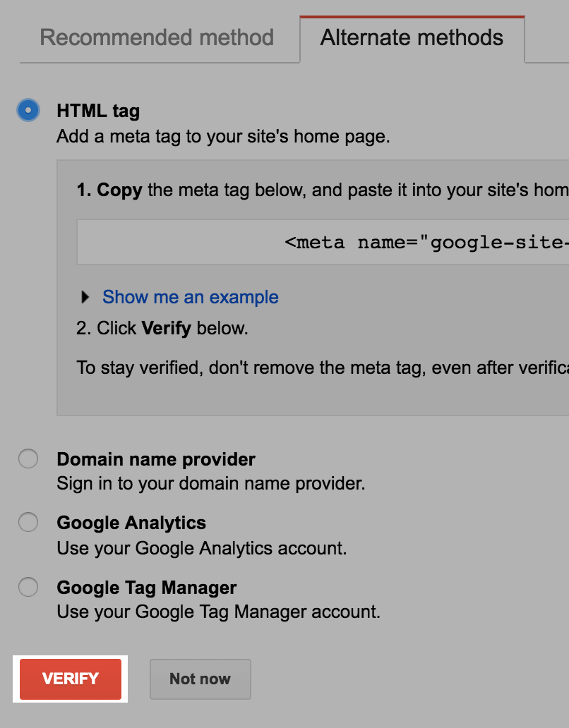Dismiss with the Not now button

(200, 679)
